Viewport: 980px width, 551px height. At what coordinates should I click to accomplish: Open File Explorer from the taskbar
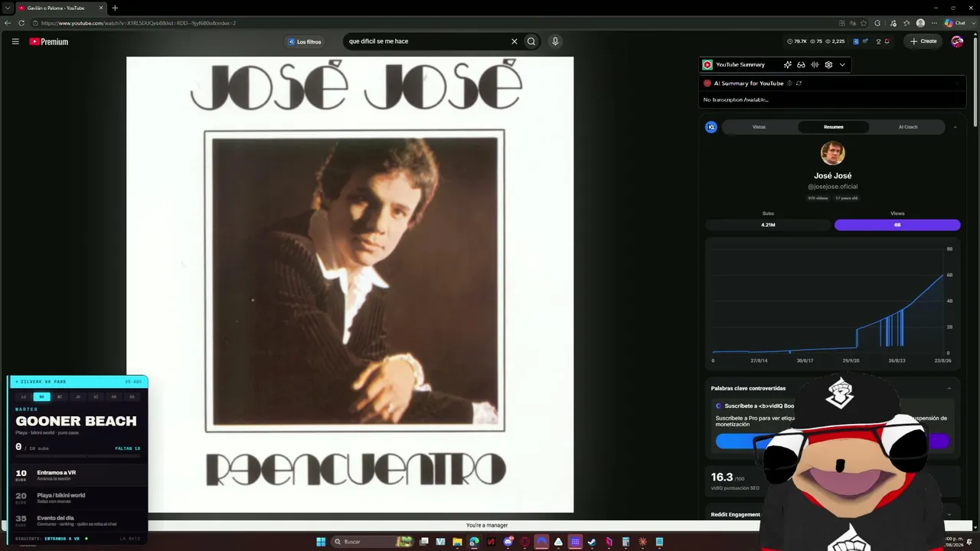point(457,542)
